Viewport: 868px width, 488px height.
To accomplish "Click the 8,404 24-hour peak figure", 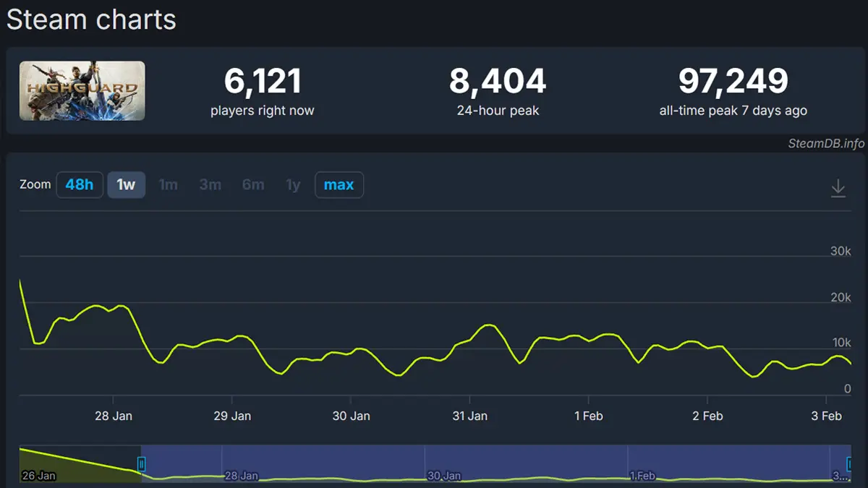I will click(x=498, y=82).
